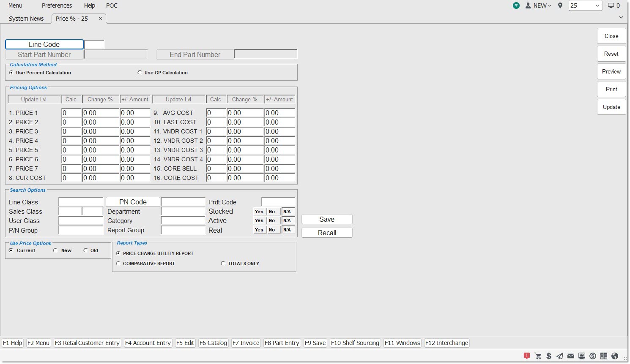630x364 pixels.
Task: Click the globe icon in status bar
Action: pyautogui.click(x=615, y=356)
